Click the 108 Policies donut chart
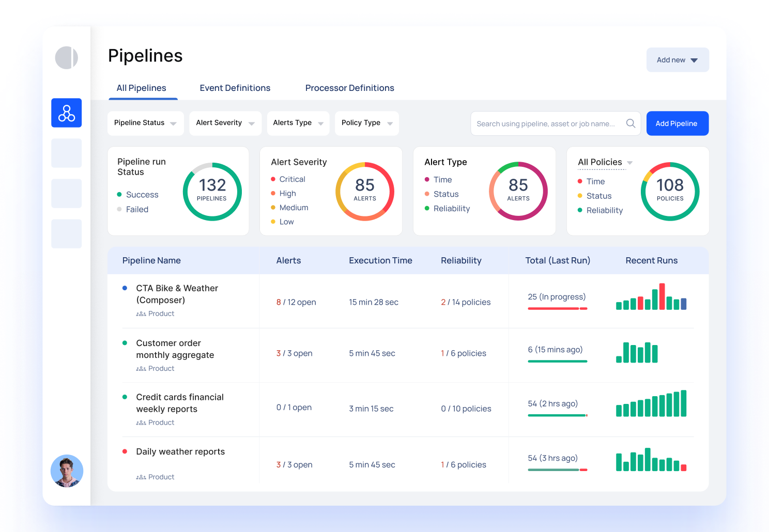This screenshot has width=769, height=532. click(670, 192)
